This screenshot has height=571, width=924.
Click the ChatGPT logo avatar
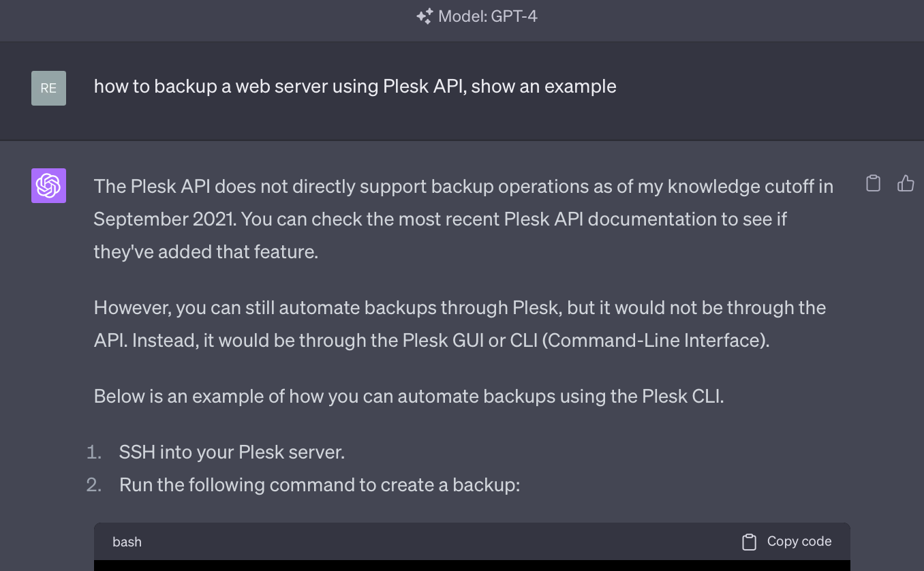(48, 185)
